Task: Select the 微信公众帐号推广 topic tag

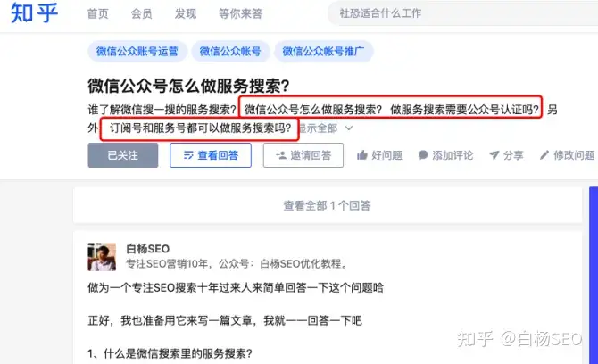Action: [323, 51]
